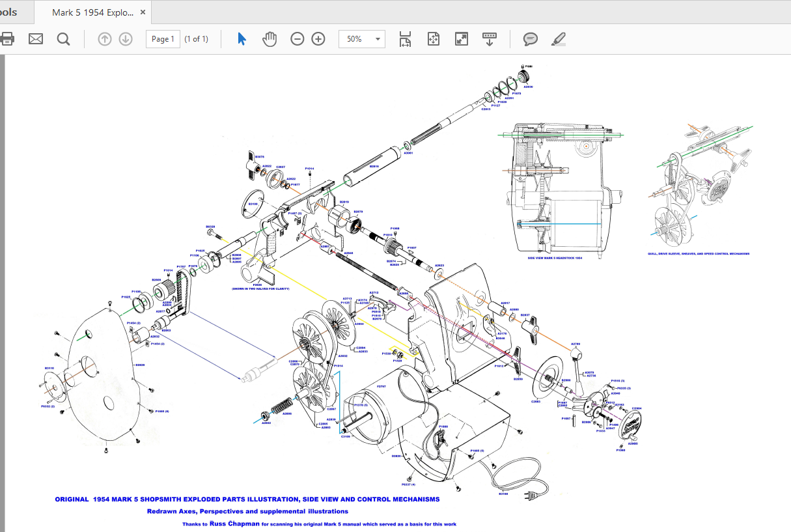
Task: Add a comment with speech bubble tool
Action: [531, 39]
